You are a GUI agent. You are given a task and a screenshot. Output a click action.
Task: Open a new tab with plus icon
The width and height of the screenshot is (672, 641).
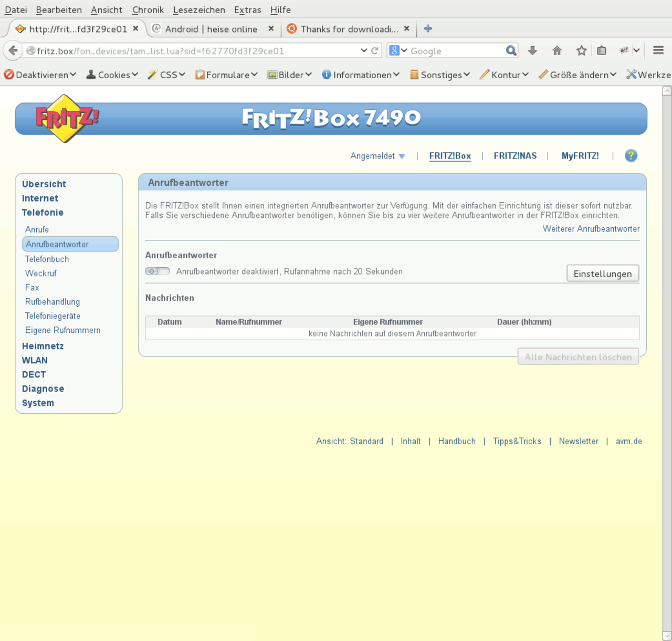[428, 28]
